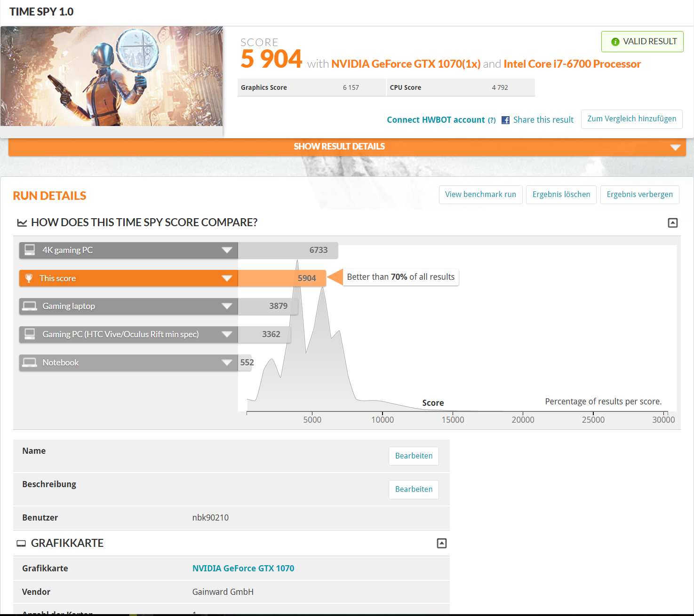Open Connect HWBOT account link
Screen dimensions: 694x616
click(436, 120)
